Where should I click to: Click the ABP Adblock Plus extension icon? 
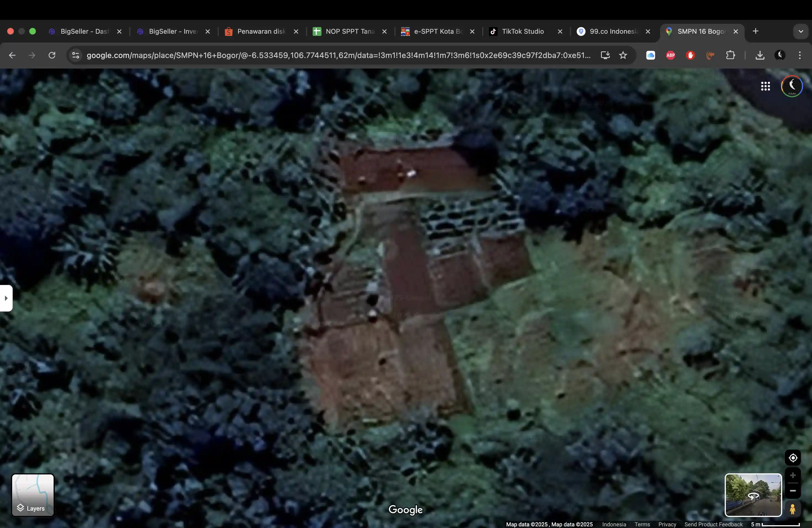[x=670, y=55]
